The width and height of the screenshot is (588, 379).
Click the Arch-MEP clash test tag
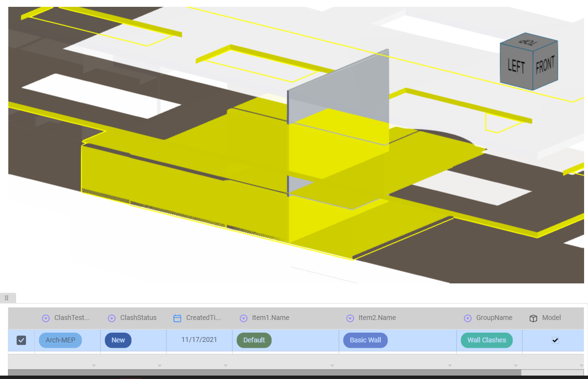coord(61,340)
